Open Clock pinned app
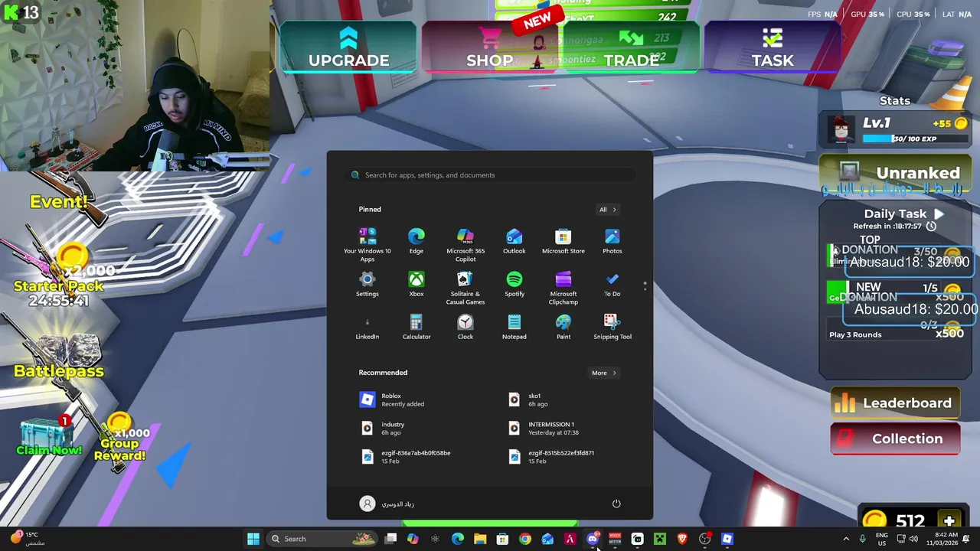The height and width of the screenshot is (551, 980). (x=465, y=327)
